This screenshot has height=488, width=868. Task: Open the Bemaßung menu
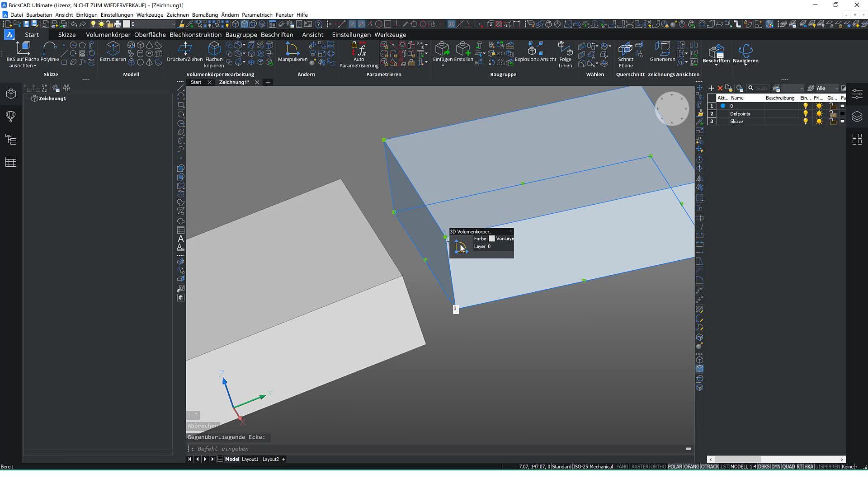click(x=205, y=15)
